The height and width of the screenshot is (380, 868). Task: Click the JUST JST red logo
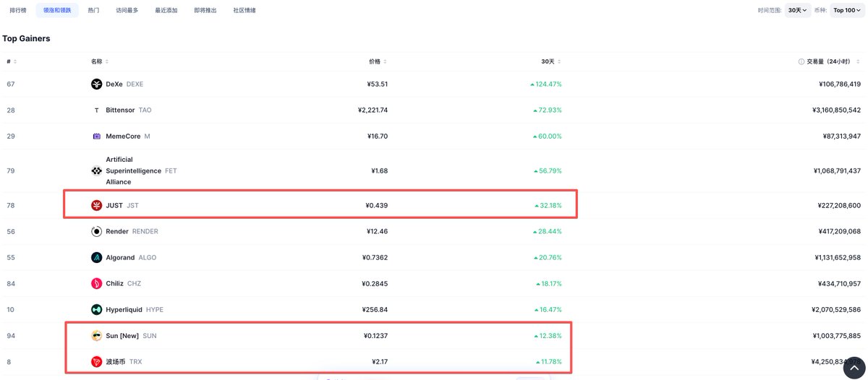[96, 206]
